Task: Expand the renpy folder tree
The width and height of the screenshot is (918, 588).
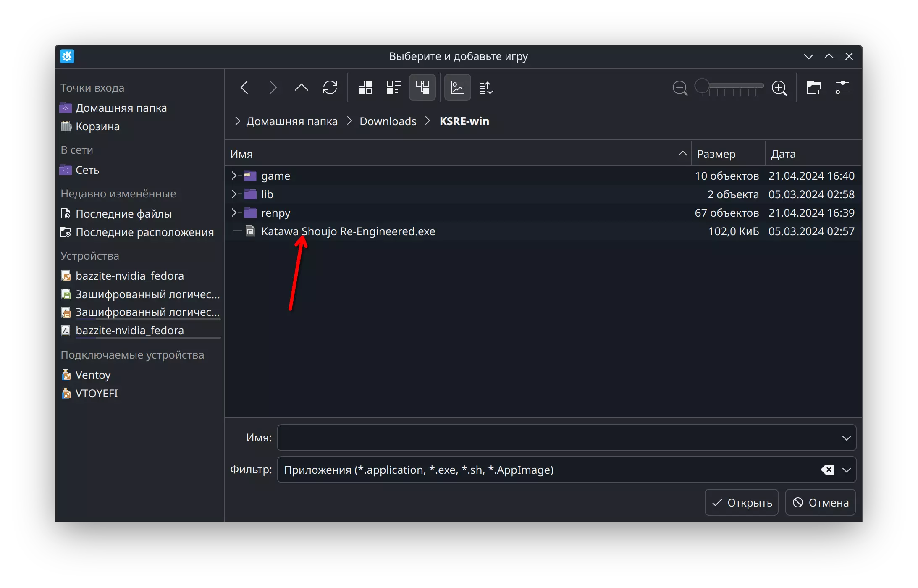Action: (x=234, y=213)
